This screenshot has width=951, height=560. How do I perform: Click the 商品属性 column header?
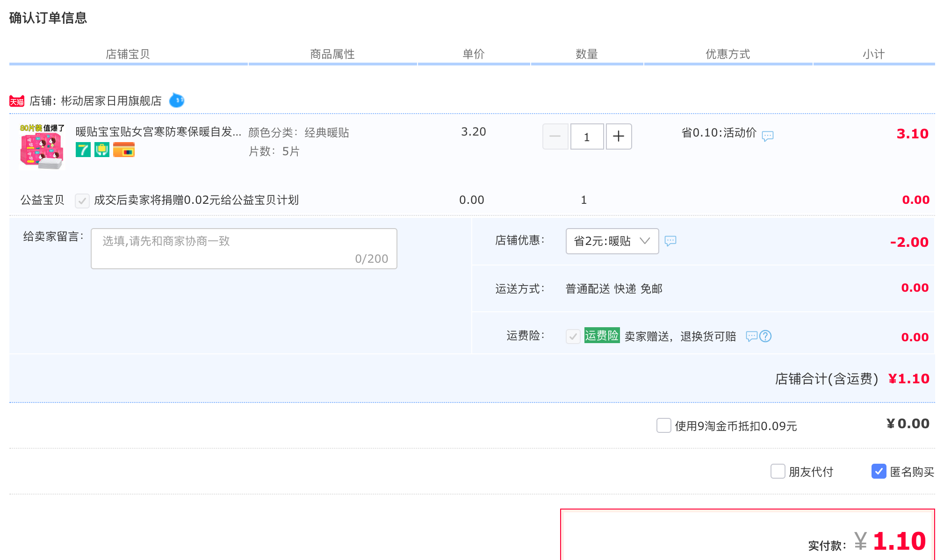[x=332, y=54]
